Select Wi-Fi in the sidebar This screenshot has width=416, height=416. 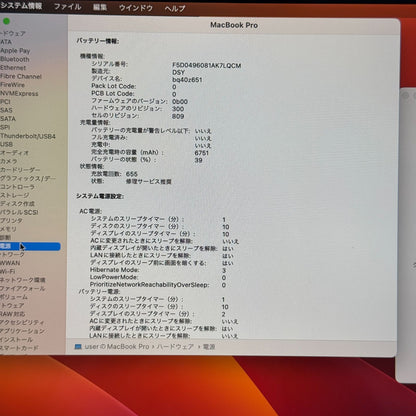pyautogui.click(x=8, y=271)
